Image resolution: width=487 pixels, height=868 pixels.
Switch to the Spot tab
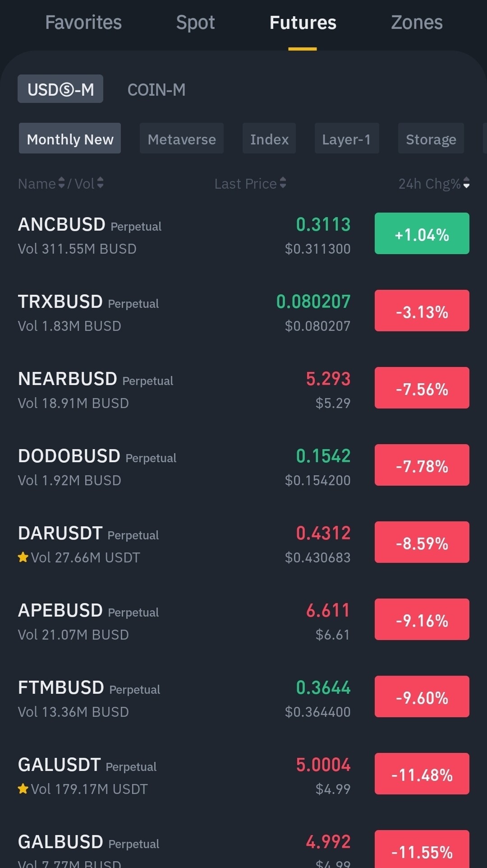pyautogui.click(x=195, y=23)
